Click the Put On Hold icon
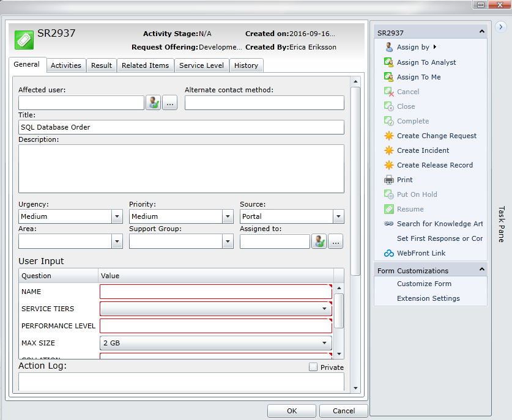 [389, 194]
